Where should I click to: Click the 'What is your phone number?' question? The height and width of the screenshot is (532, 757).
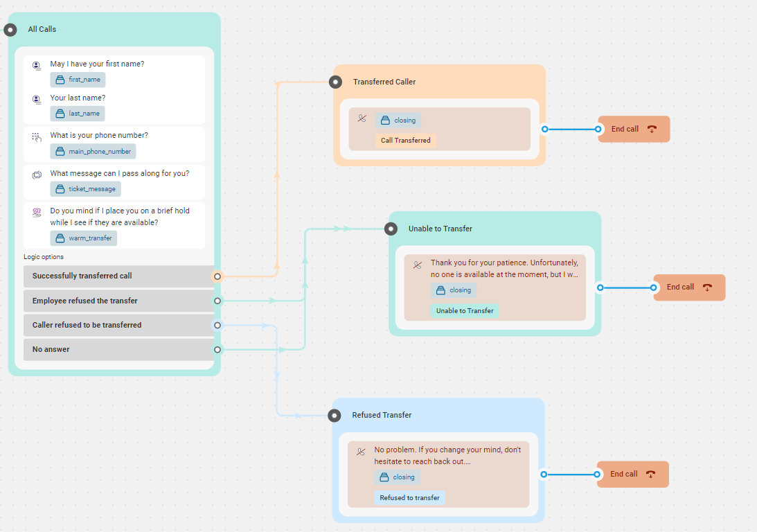[x=99, y=136]
